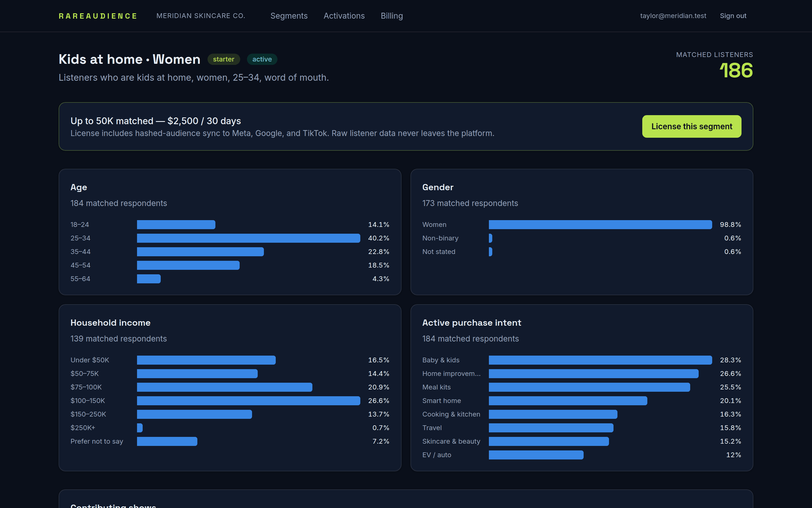Click the Household income card title

111,323
